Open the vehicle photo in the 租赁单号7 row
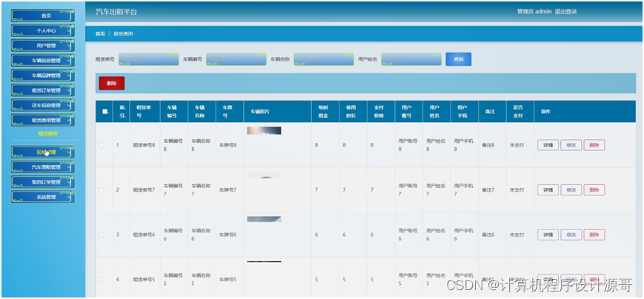This screenshot has height=299, width=644. click(x=264, y=175)
